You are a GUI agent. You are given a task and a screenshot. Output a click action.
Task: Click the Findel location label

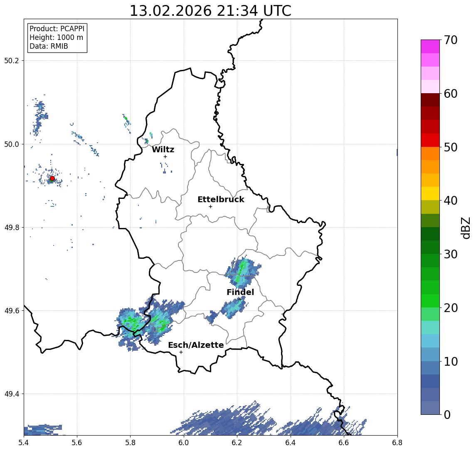coord(240,292)
